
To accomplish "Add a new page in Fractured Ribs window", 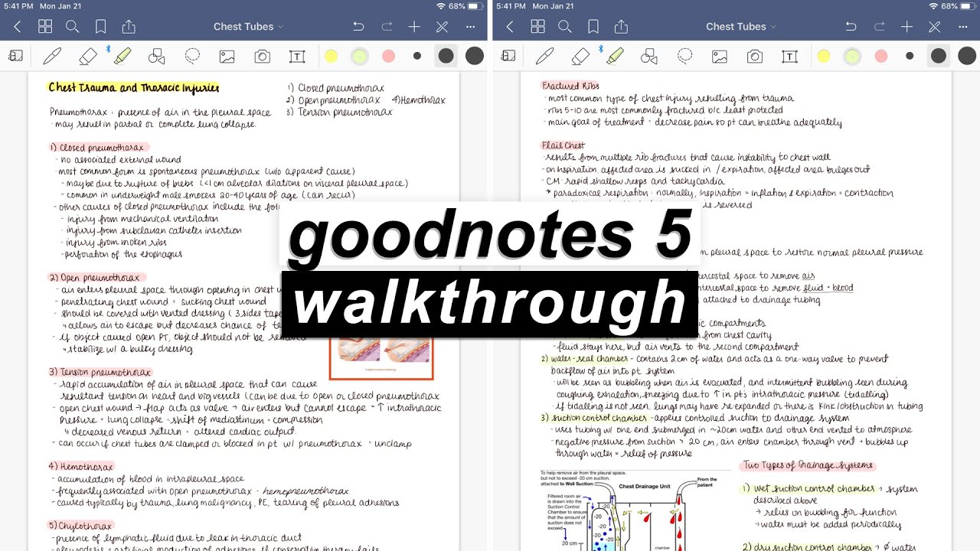I will click(x=906, y=27).
